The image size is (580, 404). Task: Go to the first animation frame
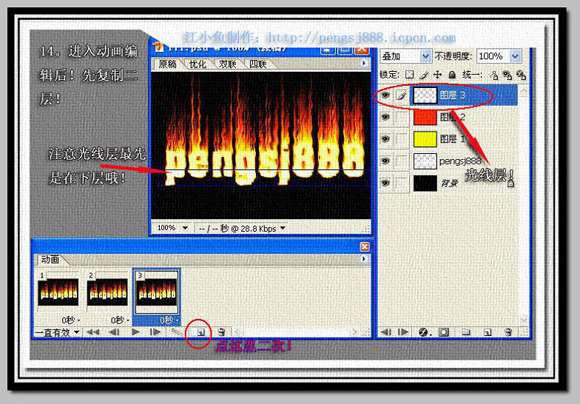[x=93, y=332]
